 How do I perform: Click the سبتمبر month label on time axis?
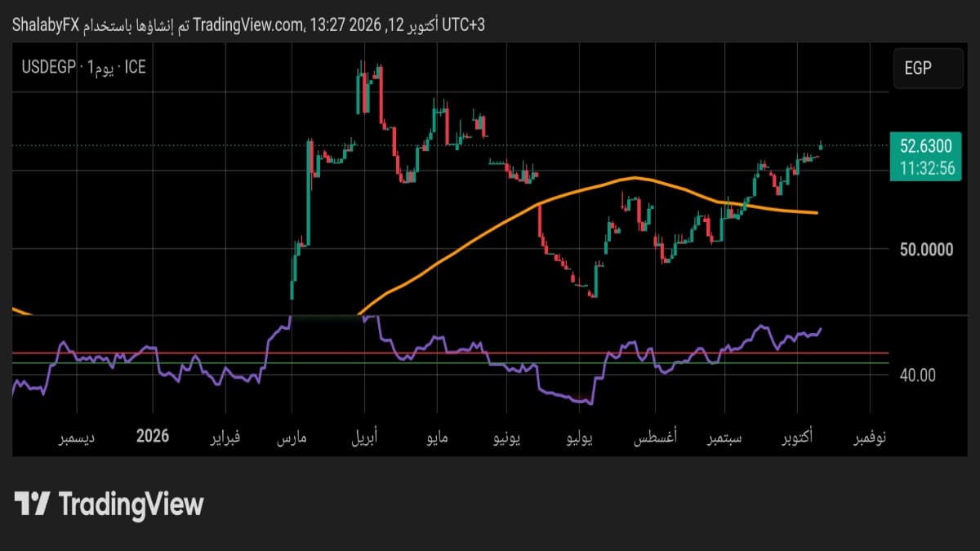pyautogui.click(x=724, y=438)
